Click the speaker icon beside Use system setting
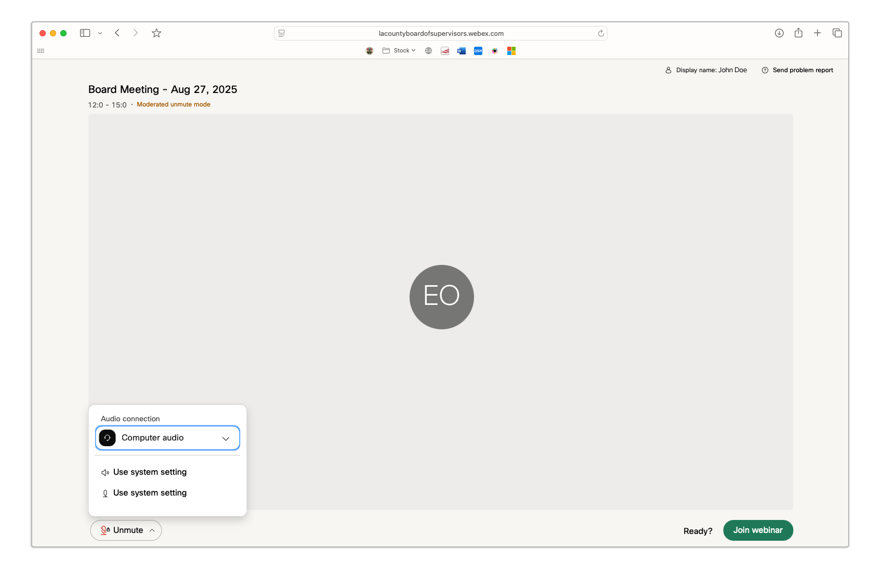The height and width of the screenshot is (588, 881). coord(105,472)
